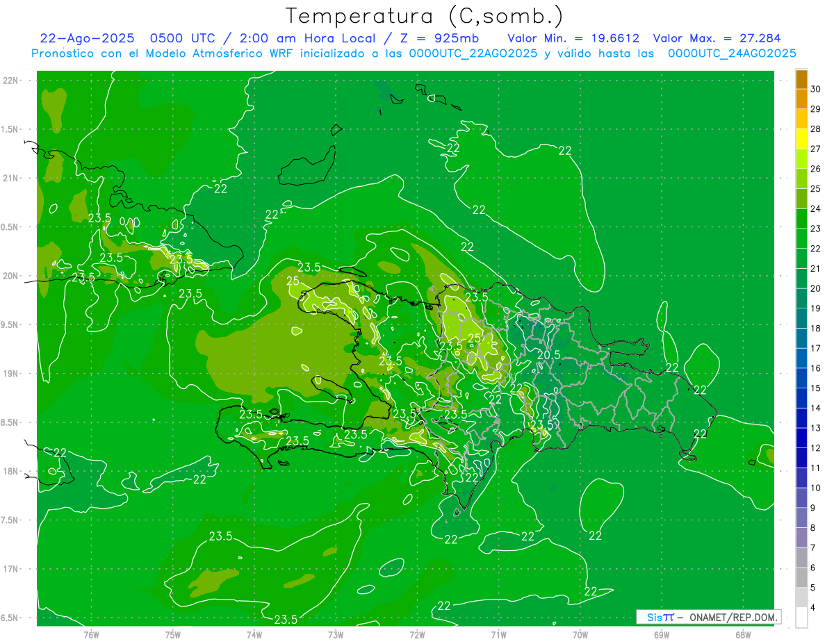Click the "73W" longitude axis label
Viewport: 834px width, 644px height.
coord(336,634)
